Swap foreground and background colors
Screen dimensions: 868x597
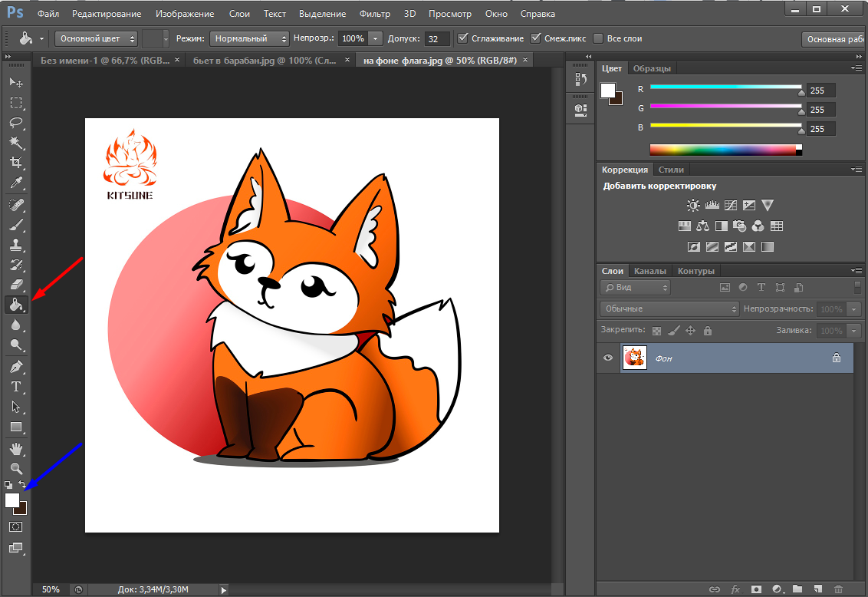(x=22, y=484)
